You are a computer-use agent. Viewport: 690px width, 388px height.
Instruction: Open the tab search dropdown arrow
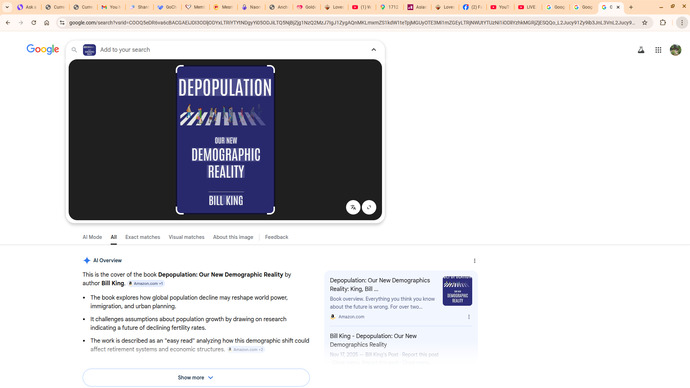tap(7, 7)
